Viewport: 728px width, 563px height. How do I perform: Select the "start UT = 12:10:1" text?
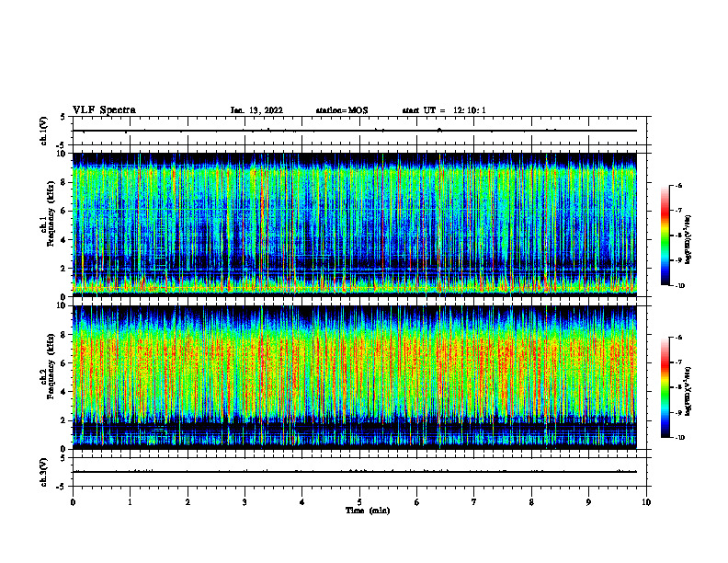444,110
